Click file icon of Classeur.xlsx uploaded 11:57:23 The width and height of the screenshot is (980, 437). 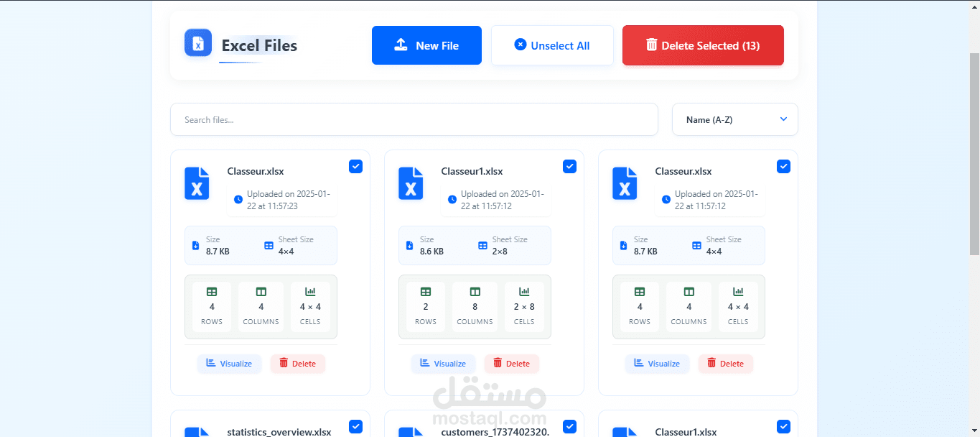click(197, 183)
